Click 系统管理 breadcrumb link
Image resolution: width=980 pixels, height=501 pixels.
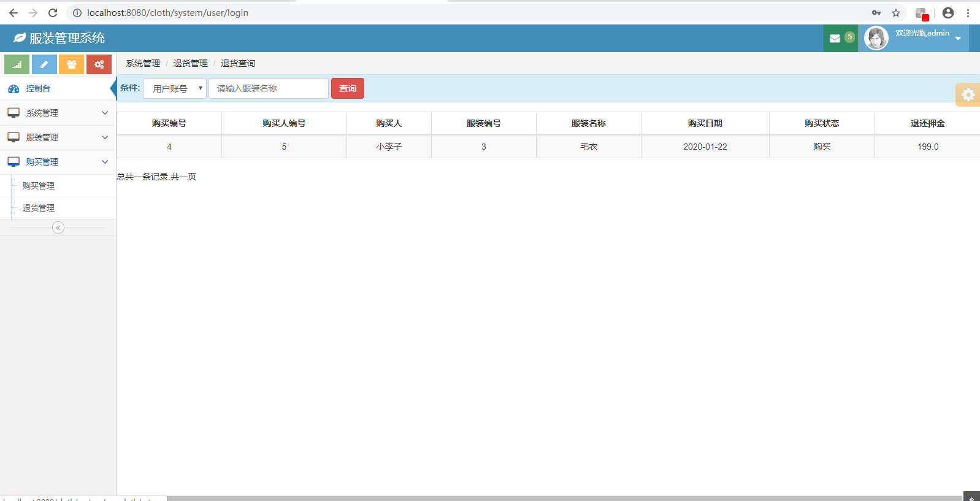[143, 63]
